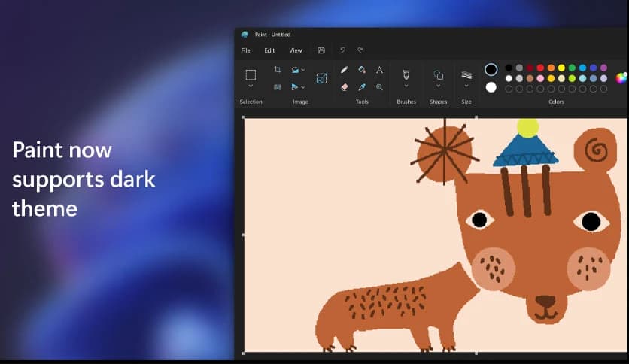Viewport: 629px width, 364px height.
Task: Select the Pencil tool
Action: (344, 70)
